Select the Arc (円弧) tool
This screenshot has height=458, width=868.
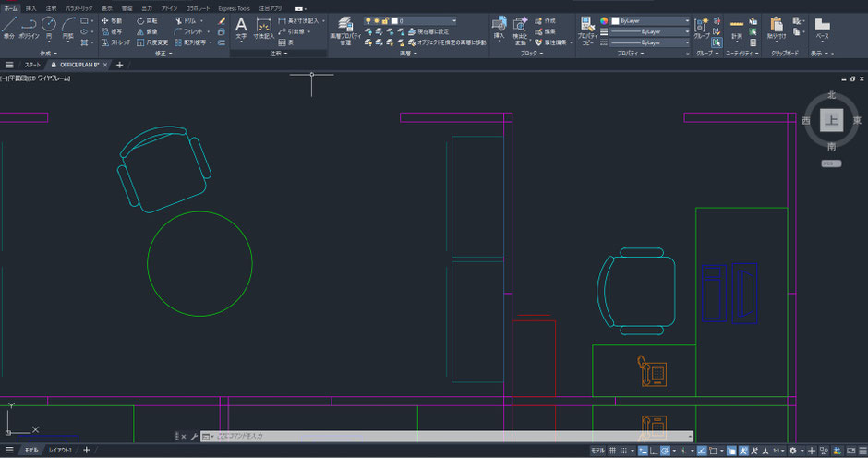[x=67, y=28]
